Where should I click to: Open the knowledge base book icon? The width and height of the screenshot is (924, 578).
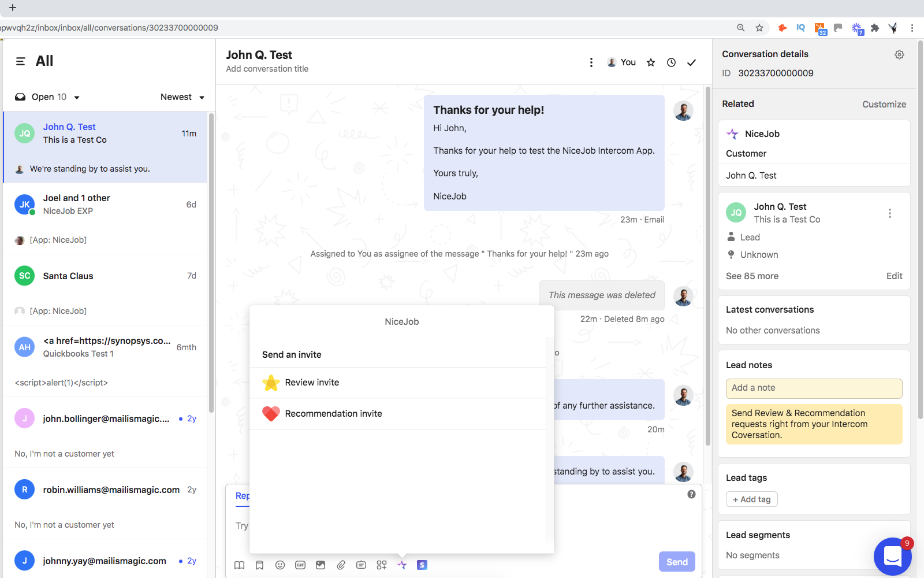click(x=239, y=565)
